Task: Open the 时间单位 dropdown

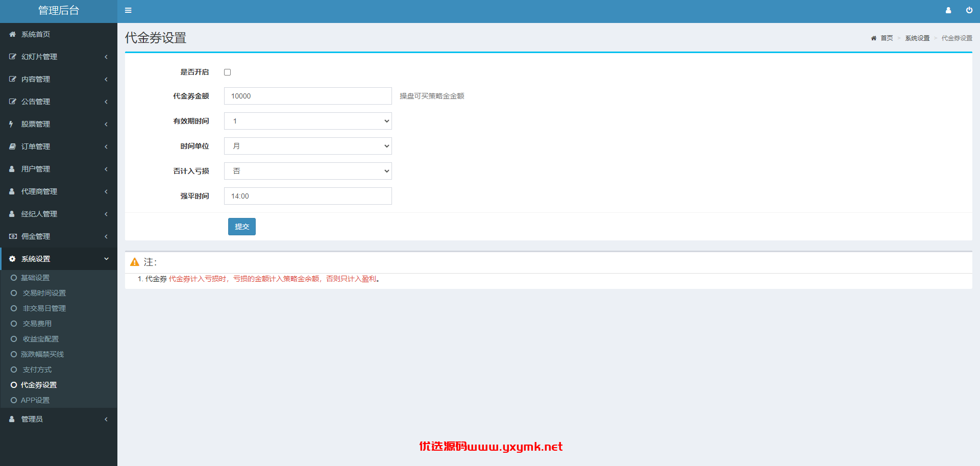Action: pyautogui.click(x=308, y=146)
